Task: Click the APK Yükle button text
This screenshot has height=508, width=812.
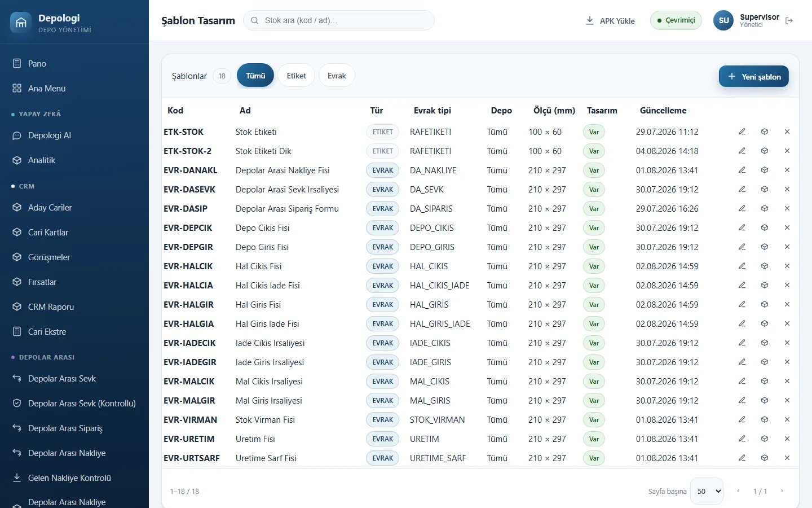Action: (x=617, y=21)
